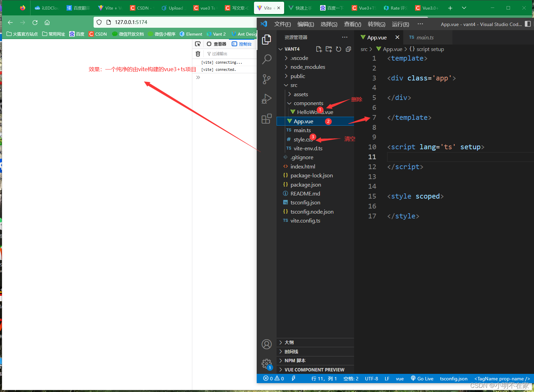Open Vant 2 bookmark

[216, 34]
